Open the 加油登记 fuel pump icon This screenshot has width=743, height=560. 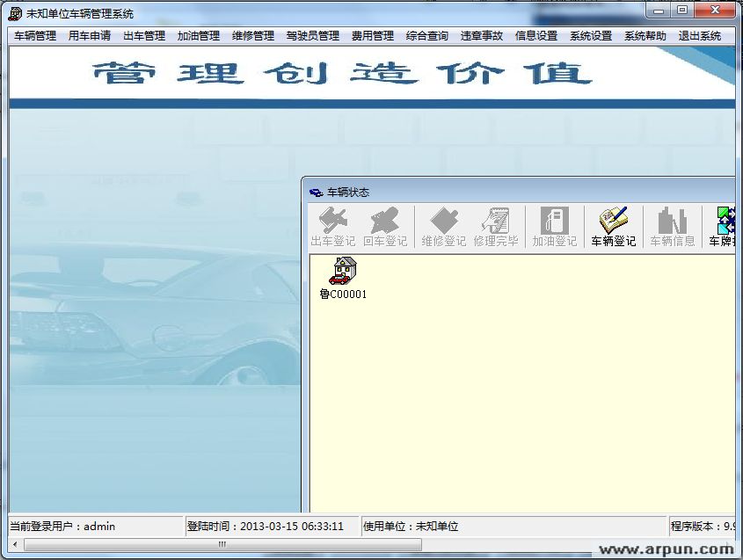pos(554,226)
